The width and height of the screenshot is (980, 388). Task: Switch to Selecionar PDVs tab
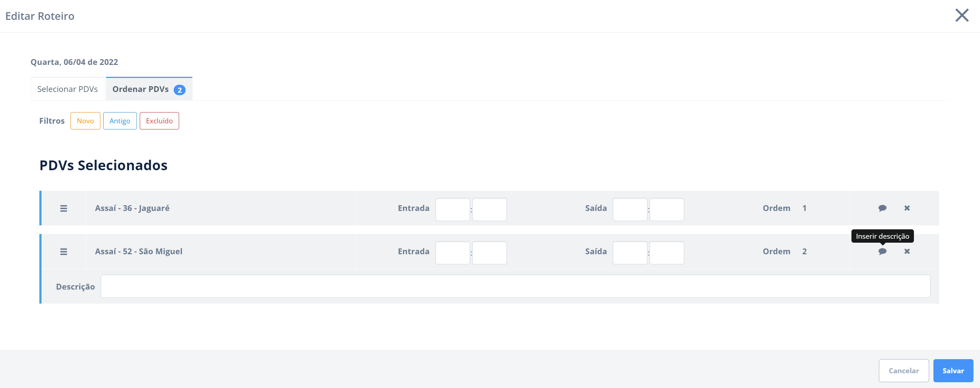(x=67, y=89)
